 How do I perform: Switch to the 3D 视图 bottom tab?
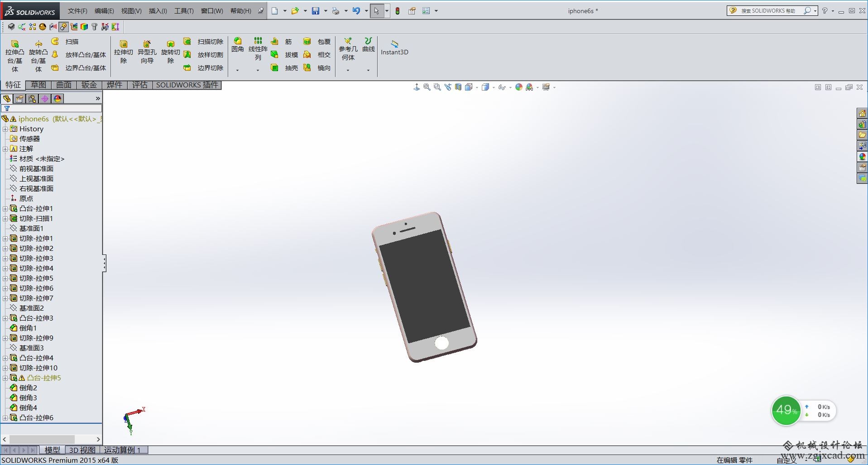82,450
